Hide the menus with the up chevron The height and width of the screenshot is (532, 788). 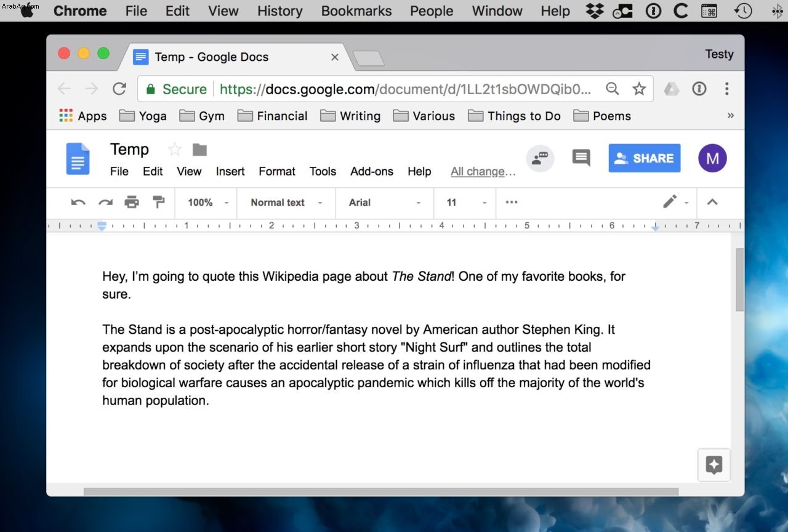click(x=712, y=202)
